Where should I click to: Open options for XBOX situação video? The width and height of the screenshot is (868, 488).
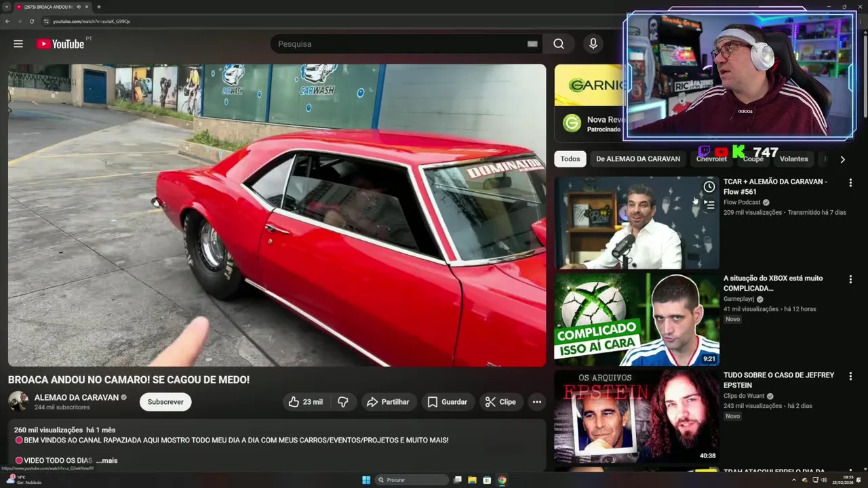coord(850,279)
